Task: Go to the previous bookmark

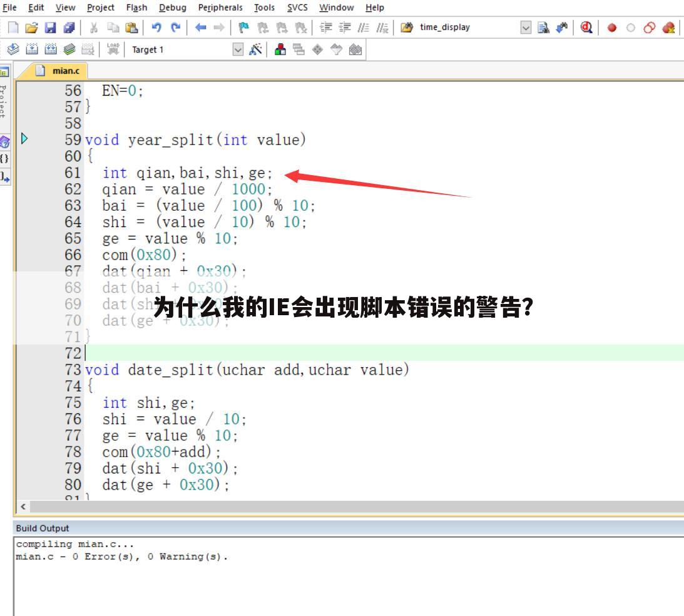Action: 263,28
